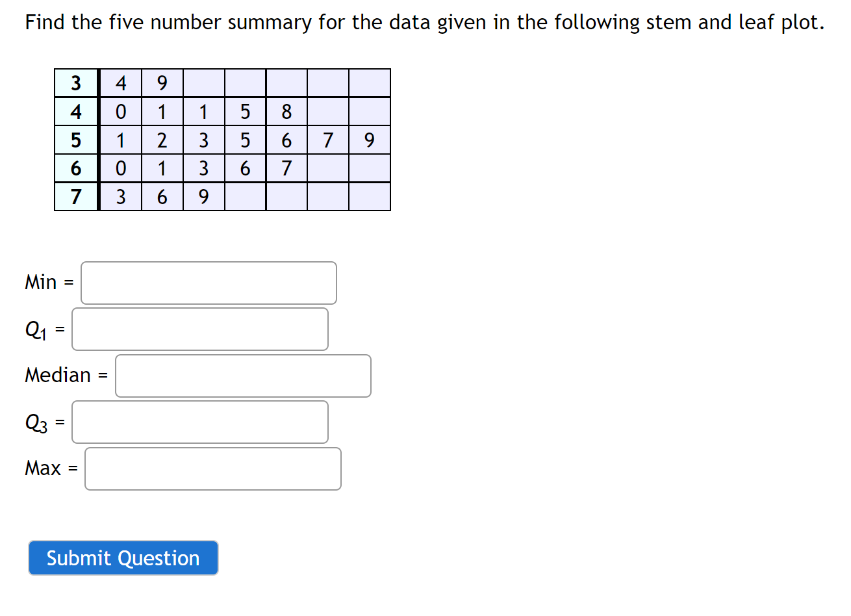Click leaf 9 in the stem-3 row
Viewport: 851px width, 616px height.
(162, 83)
